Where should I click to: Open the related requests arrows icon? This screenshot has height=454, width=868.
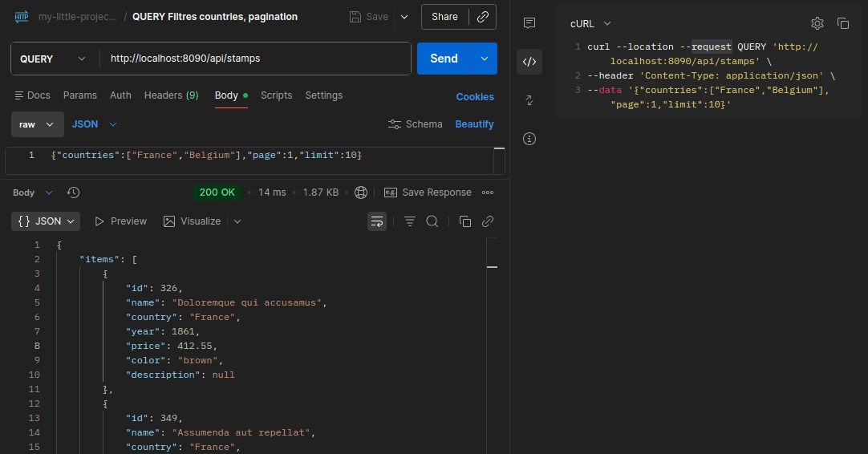[x=529, y=100]
